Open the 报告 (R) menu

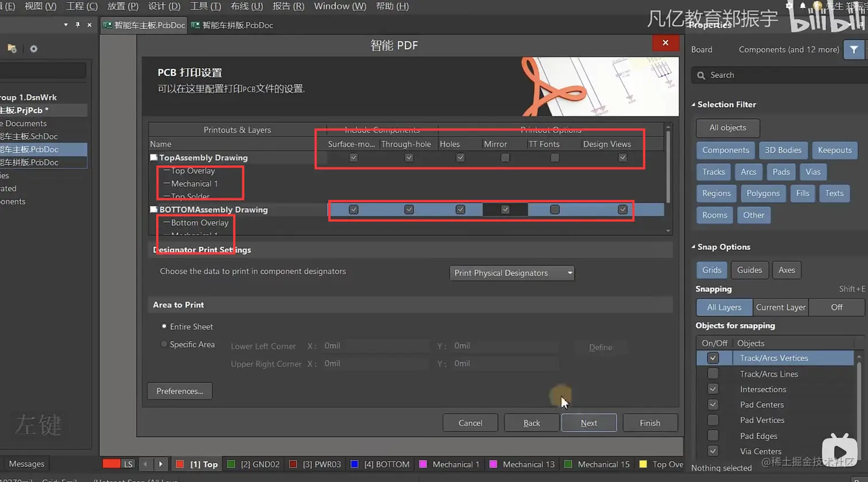(288, 6)
